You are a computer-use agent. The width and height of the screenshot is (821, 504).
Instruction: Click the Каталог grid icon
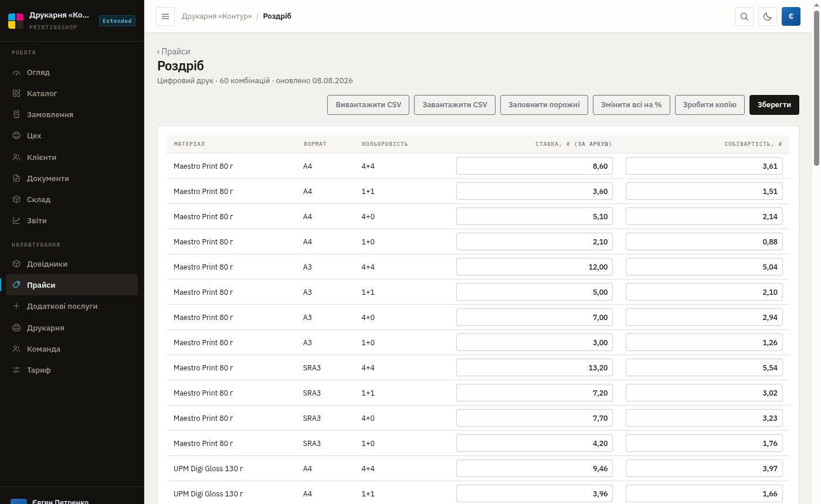pos(16,94)
